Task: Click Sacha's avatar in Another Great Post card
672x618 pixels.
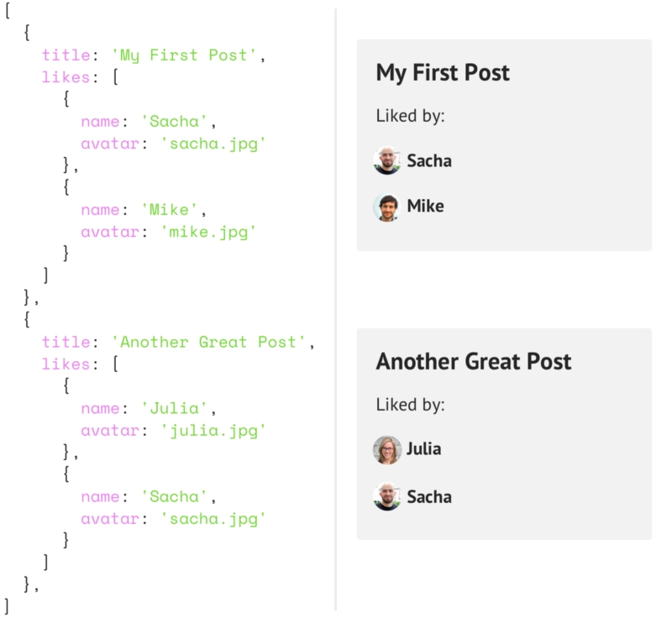Action: [x=387, y=497]
